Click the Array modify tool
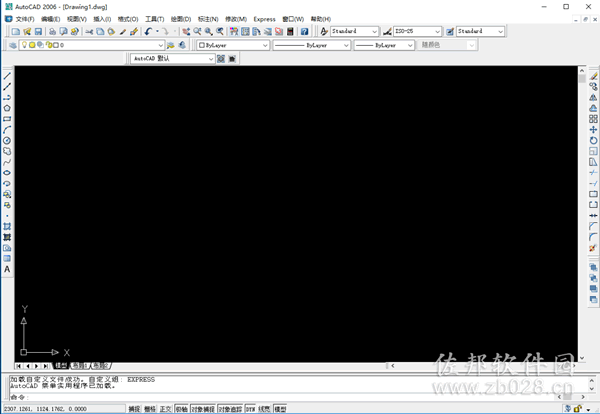 [593, 119]
